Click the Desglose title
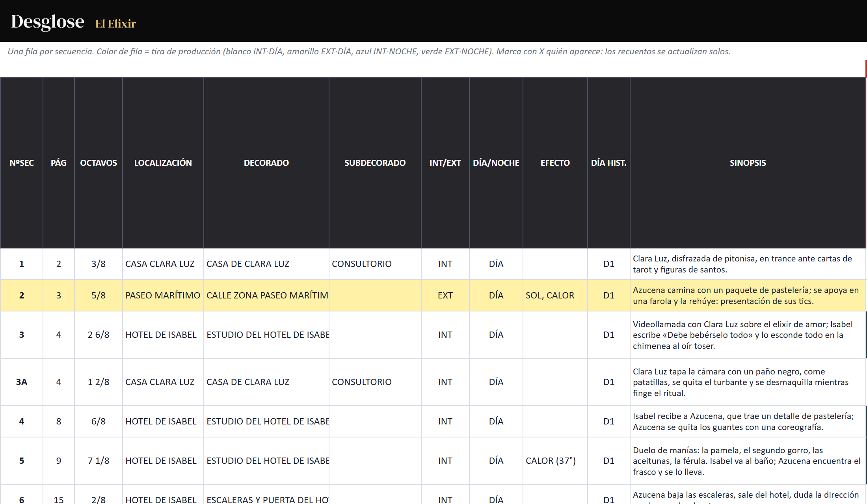The image size is (867, 504). (x=48, y=22)
